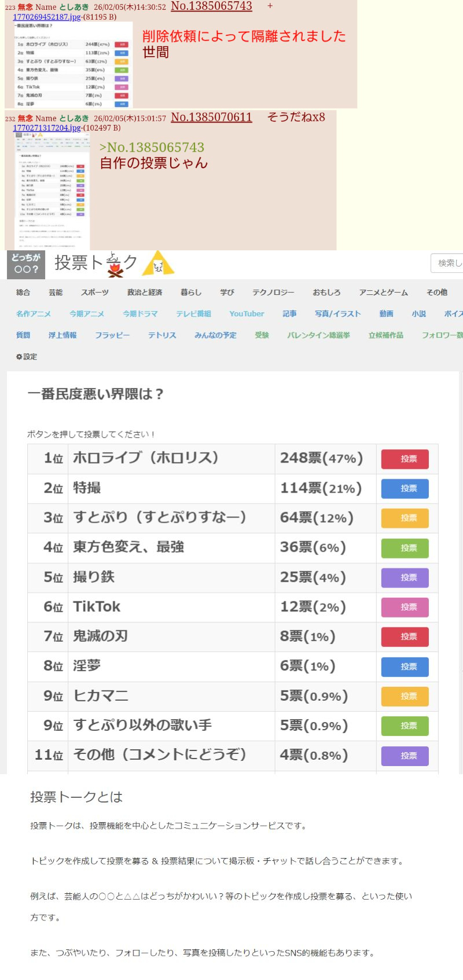Vote for ホロライブ with red 投票 button
The image size is (463, 980).
405,459
